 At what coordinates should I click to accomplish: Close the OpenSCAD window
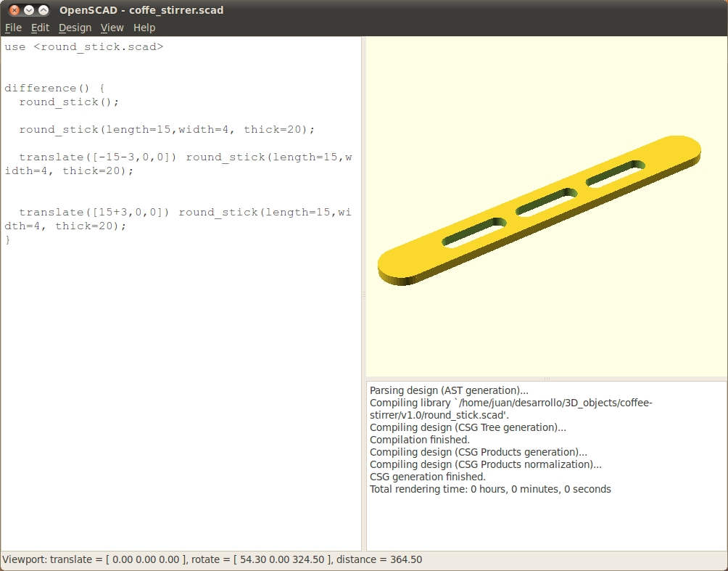pos(15,10)
